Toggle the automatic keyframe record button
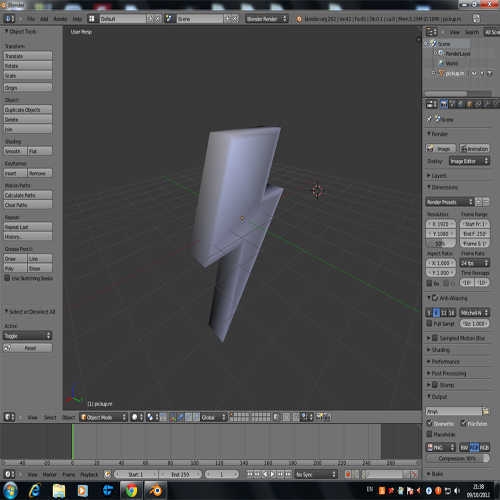Image resolution: width=500 pixels, height=500 pixels. (x=347, y=474)
